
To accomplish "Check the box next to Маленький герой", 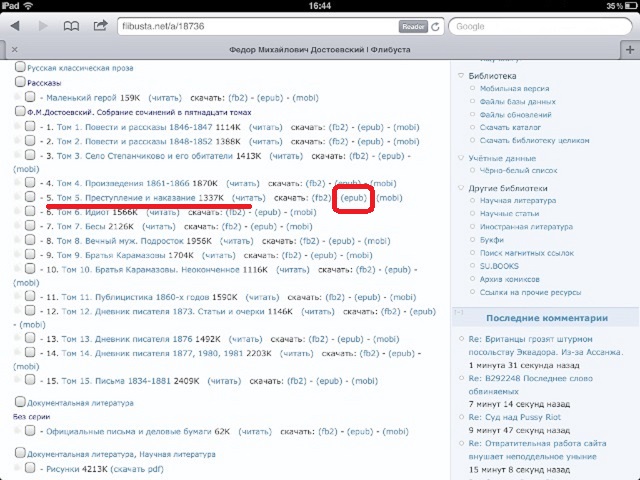I will click(31, 98).
